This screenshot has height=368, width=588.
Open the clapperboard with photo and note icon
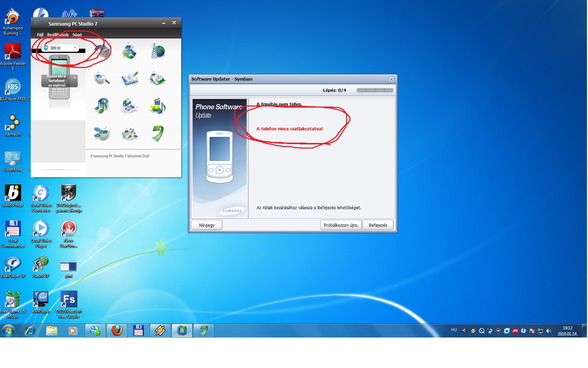[x=157, y=106]
